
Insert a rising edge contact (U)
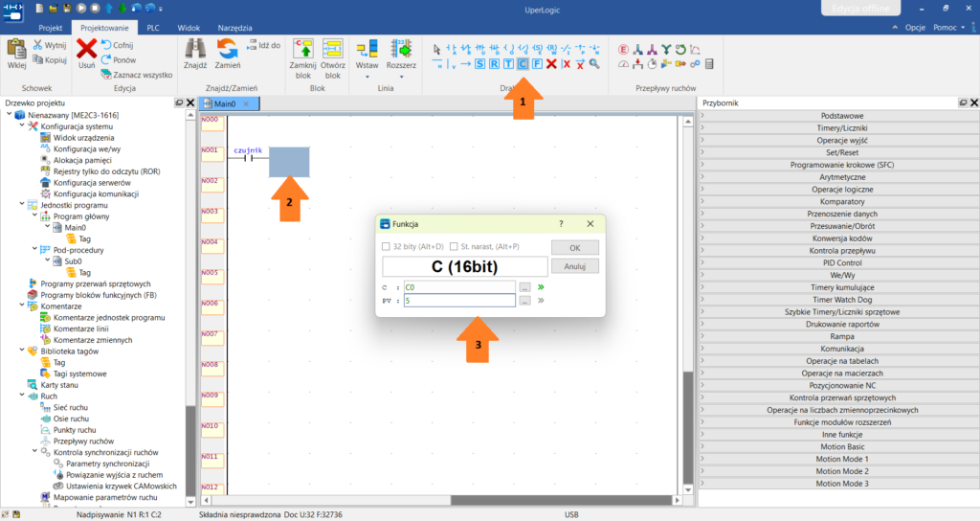480,49
